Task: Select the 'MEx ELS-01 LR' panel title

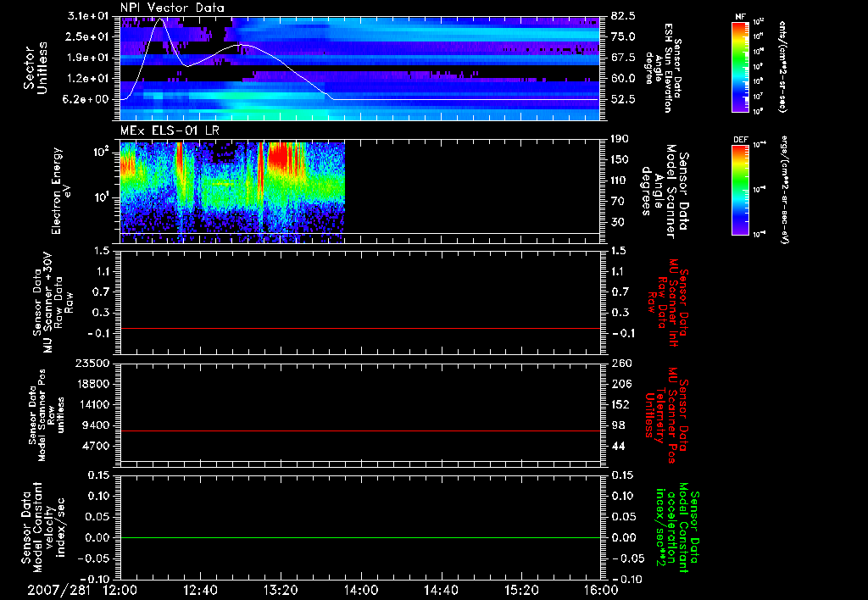Action: (x=170, y=131)
